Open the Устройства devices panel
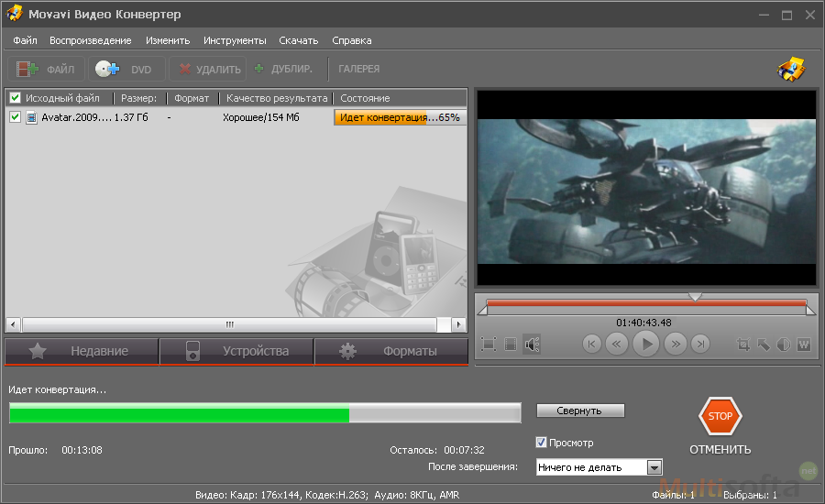This screenshot has height=504, width=825. coord(236,351)
